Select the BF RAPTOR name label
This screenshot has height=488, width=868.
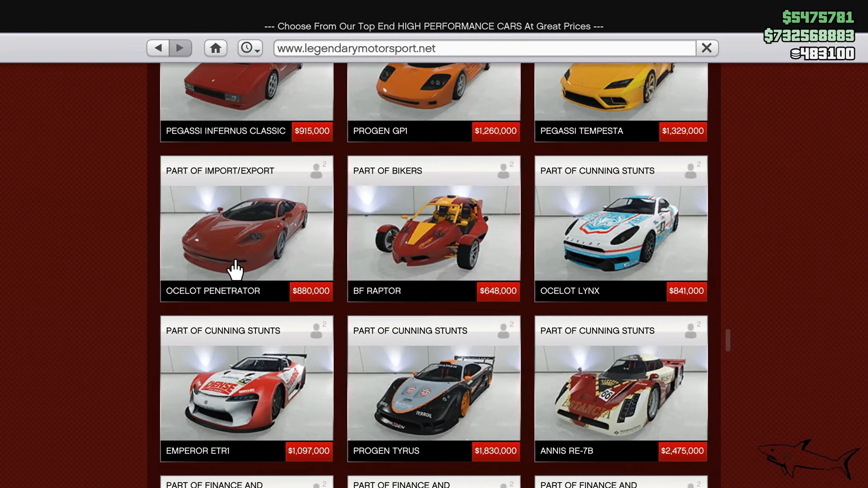(x=377, y=291)
